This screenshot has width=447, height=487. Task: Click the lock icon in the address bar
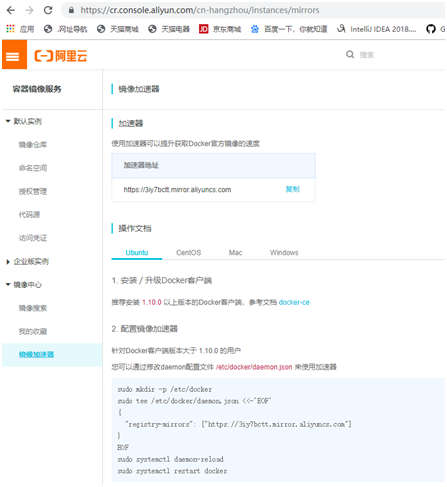71,10
